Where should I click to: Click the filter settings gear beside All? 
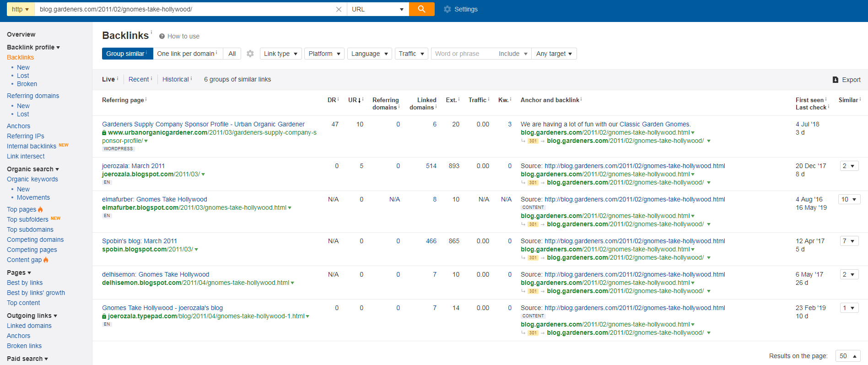pos(250,54)
